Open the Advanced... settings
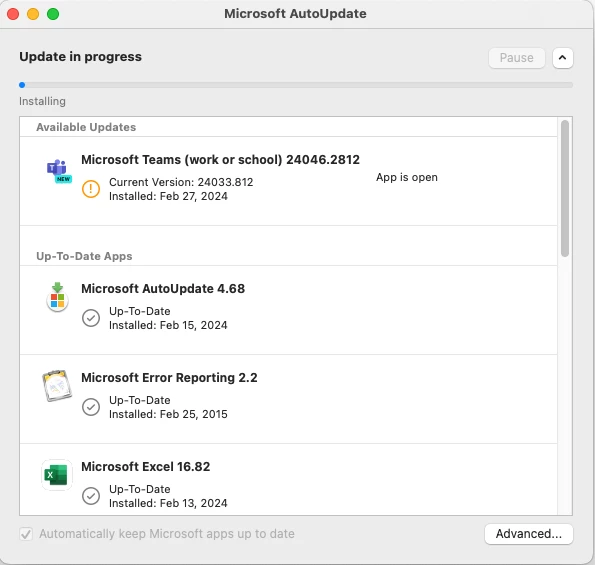Screen dimensions: 595x565 [x=529, y=534]
